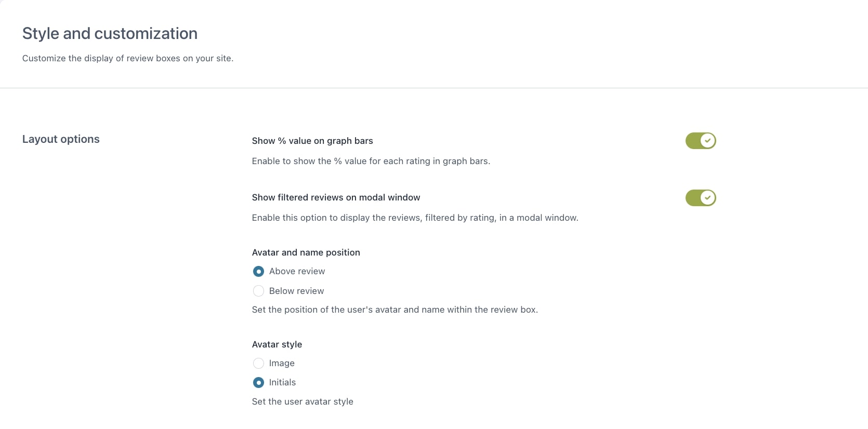Click the 'Below review' option label
This screenshot has height=429, width=868.
coord(296,291)
